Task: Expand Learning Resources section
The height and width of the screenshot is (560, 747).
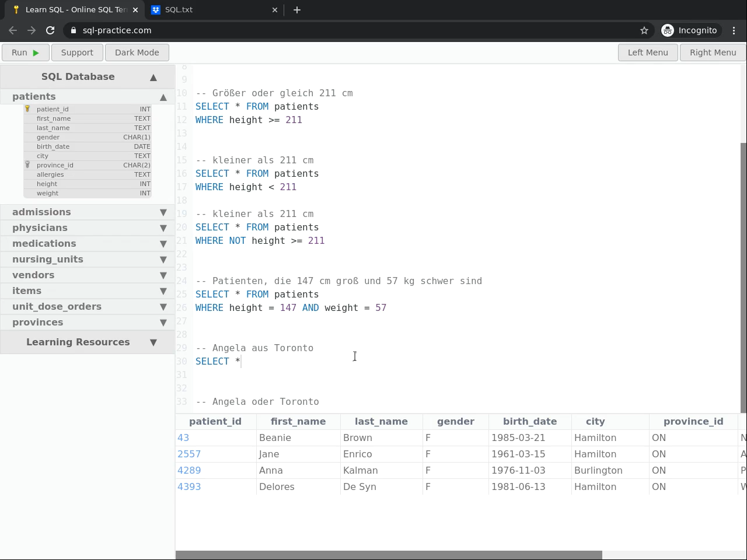Action: tap(88, 342)
